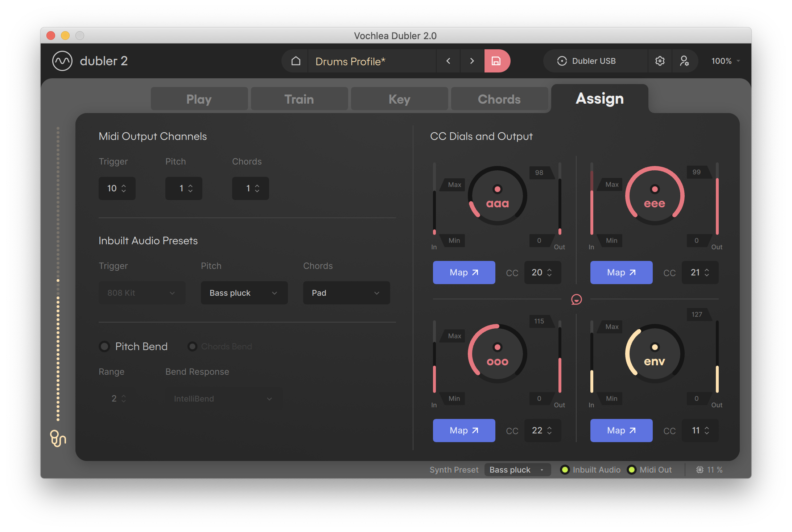
Task: Click the dubler 2 waveform logo
Action: 62,61
